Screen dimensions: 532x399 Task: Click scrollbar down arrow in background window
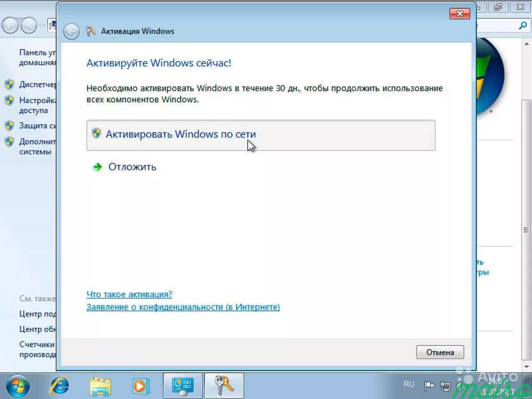click(527, 367)
